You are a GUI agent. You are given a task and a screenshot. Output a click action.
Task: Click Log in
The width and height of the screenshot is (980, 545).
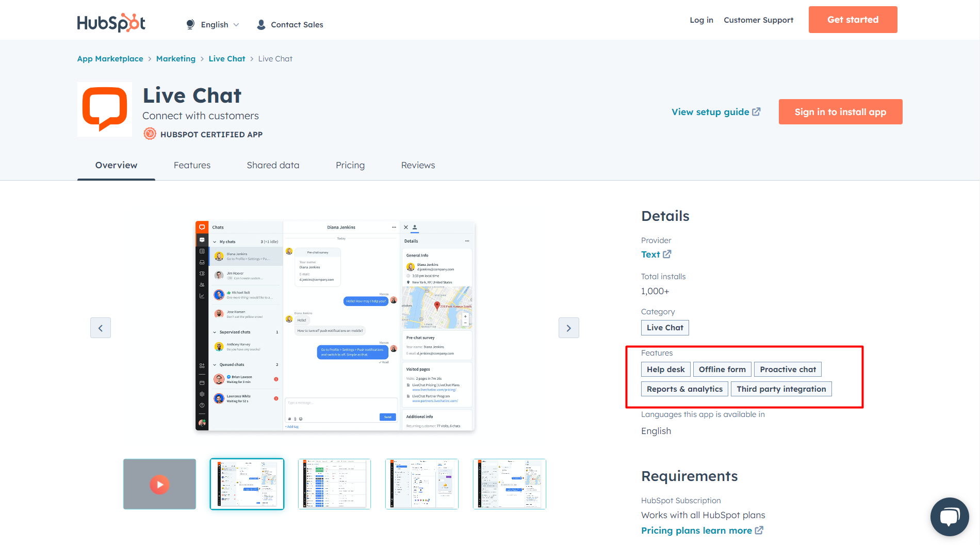(701, 20)
